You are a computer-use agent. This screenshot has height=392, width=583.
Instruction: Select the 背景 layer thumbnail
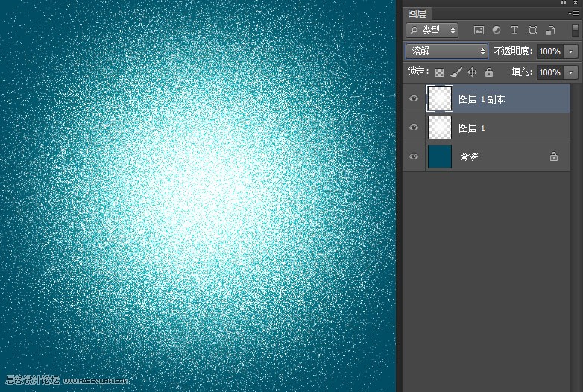point(440,157)
